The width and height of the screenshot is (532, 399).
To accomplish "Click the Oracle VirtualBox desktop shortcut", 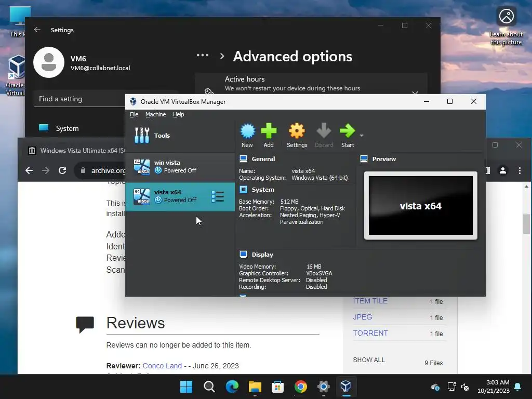I will click(15, 75).
